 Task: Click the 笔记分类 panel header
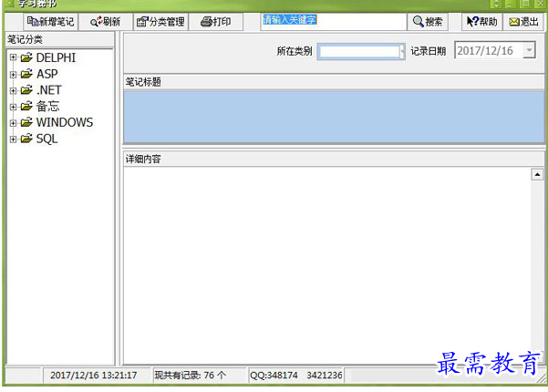click(x=60, y=39)
